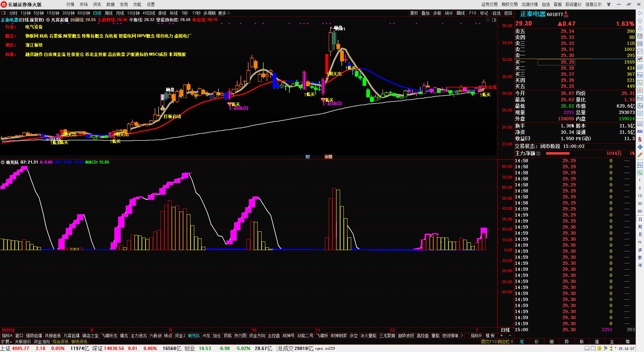644x352 pixels.
Task: Select monthly 月 period in right sidebar
Action: pos(640,235)
